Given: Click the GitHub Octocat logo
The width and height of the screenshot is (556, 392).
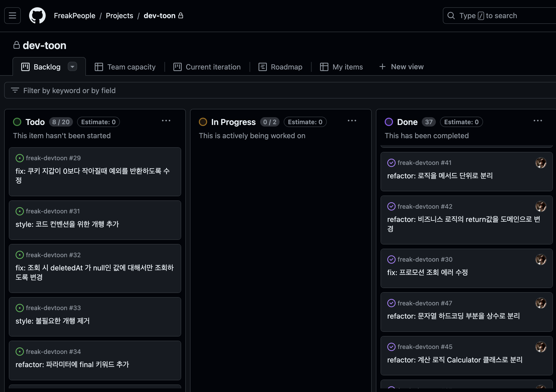Looking at the screenshot, I should [37, 16].
